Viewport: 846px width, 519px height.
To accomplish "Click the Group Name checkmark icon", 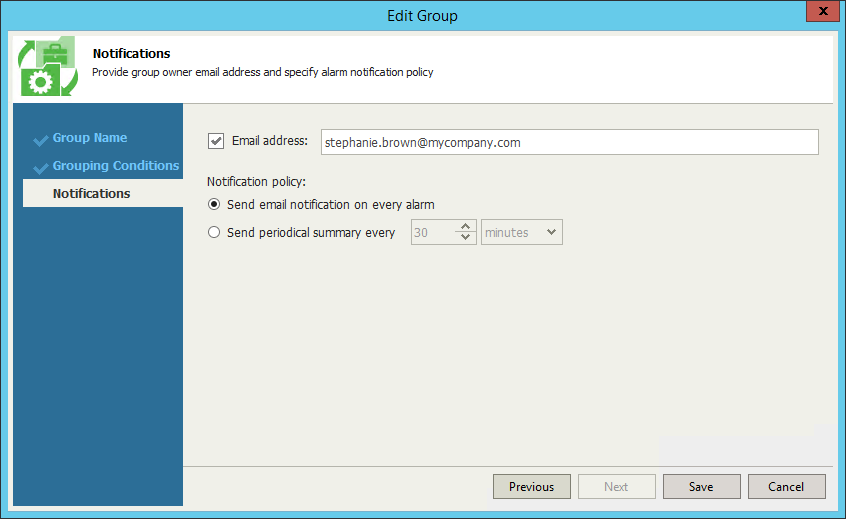I will [40, 140].
